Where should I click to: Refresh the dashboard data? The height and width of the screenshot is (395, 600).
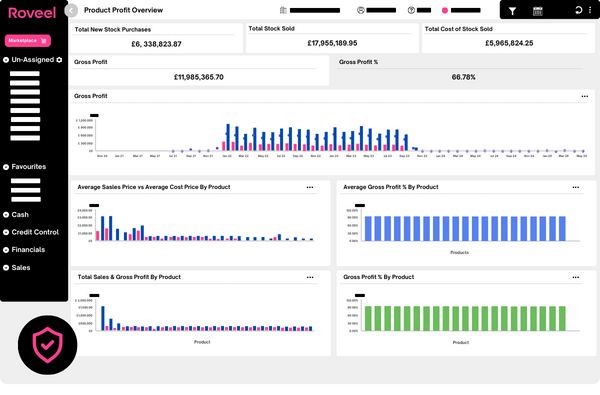pyautogui.click(x=578, y=10)
